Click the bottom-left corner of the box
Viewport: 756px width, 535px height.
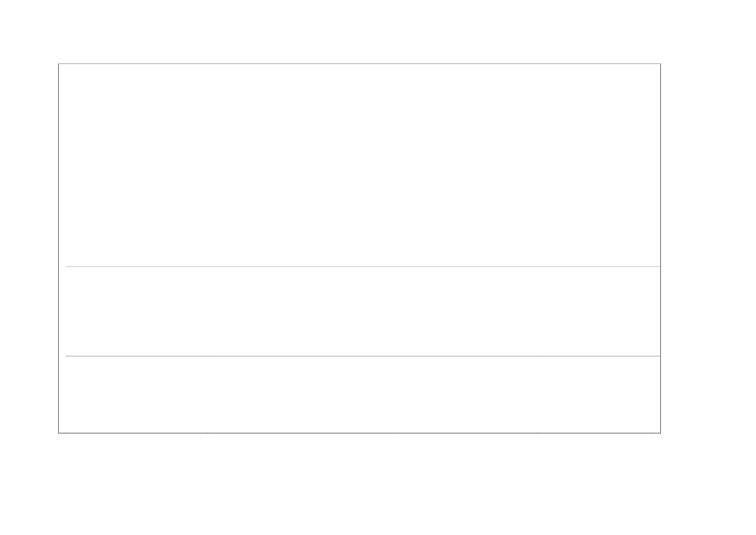pos(59,432)
